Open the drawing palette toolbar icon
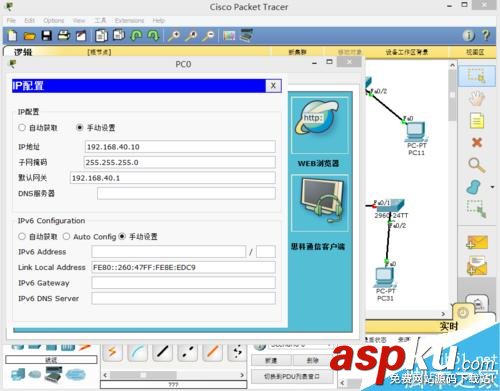The width and height of the screenshot is (500, 391). (229, 35)
